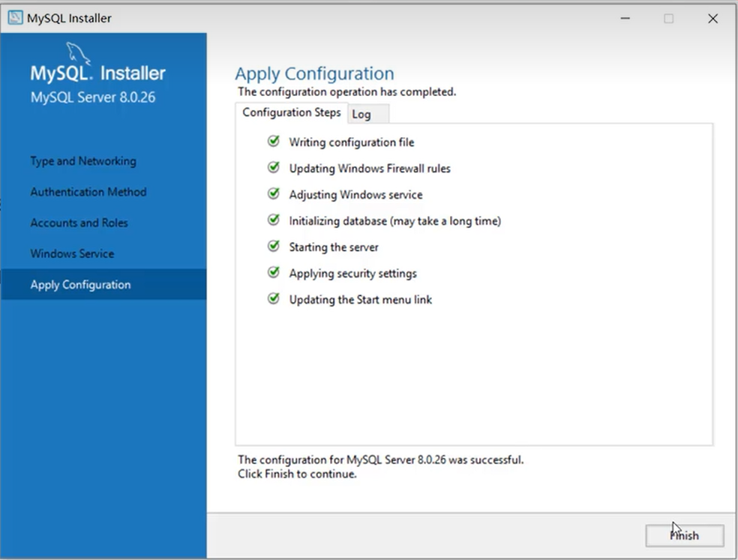Image resolution: width=738 pixels, height=560 pixels.
Task: Click checkmark beside Applying security settings
Action: pyautogui.click(x=274, y=272)
